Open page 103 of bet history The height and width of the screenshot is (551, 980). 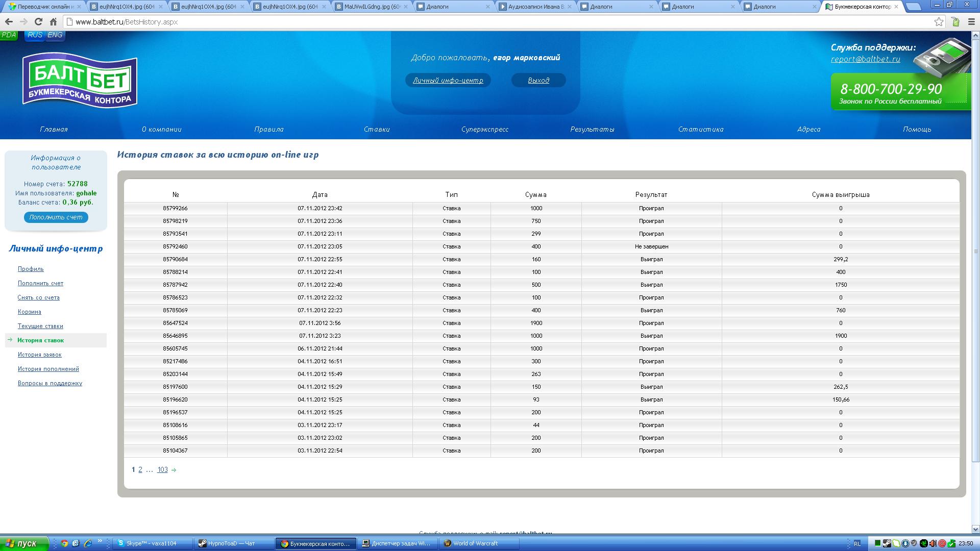tap(162, 470)
